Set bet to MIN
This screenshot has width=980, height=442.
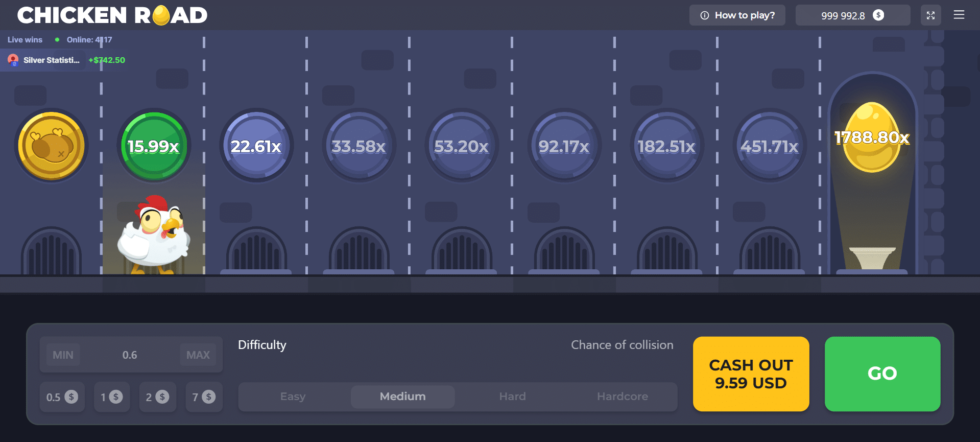point(63,355)
